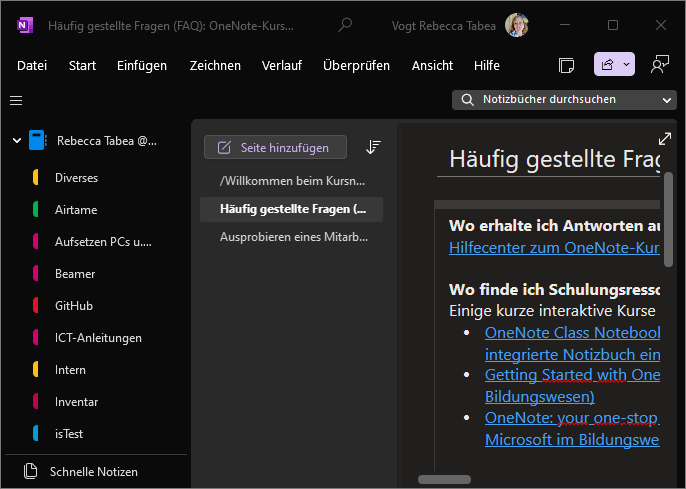Click the Rebecca Tabea @... notebook name

[x=106, y=141]
